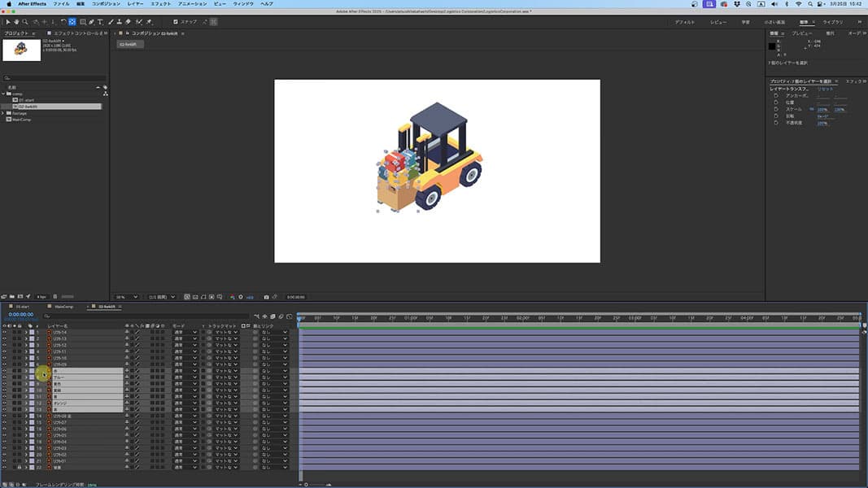The width and height of the screenshot is (868, 488).
Task: Switch to the デフォルト workspace
Action: pyautogui.click(x=684, y=22)
